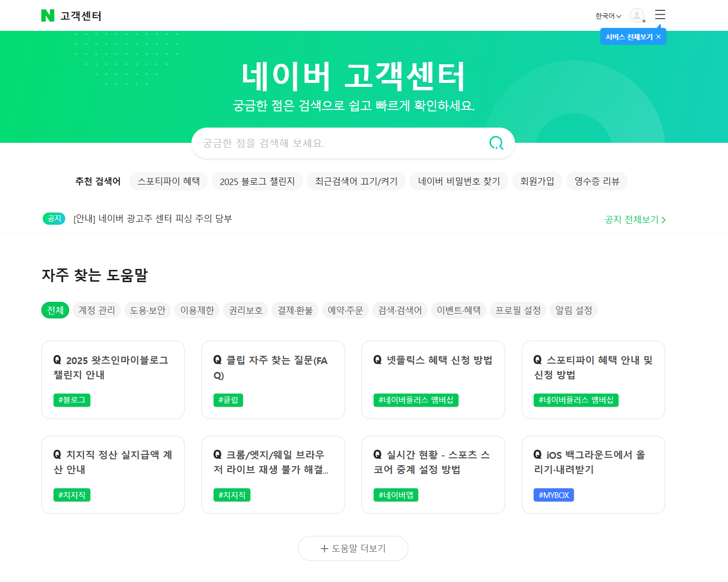Open the 네이버 광고주 센터 피싱 notice

(153, 218)
